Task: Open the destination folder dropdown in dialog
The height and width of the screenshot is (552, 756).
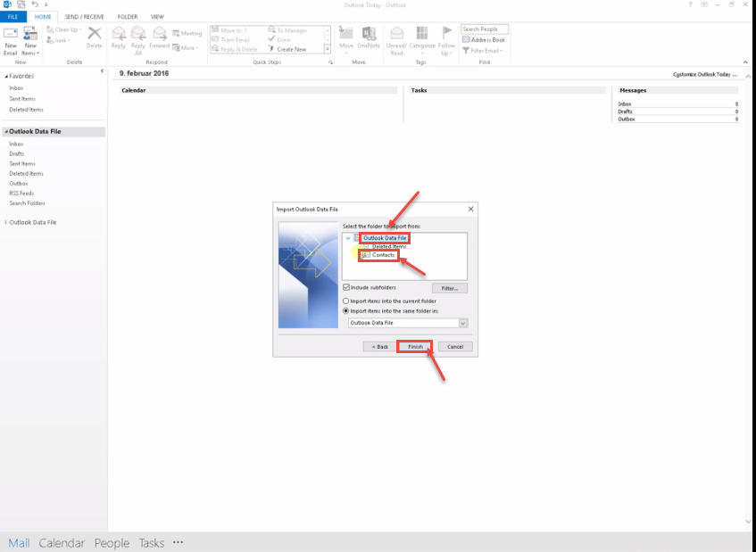Action: coord(463,323)
